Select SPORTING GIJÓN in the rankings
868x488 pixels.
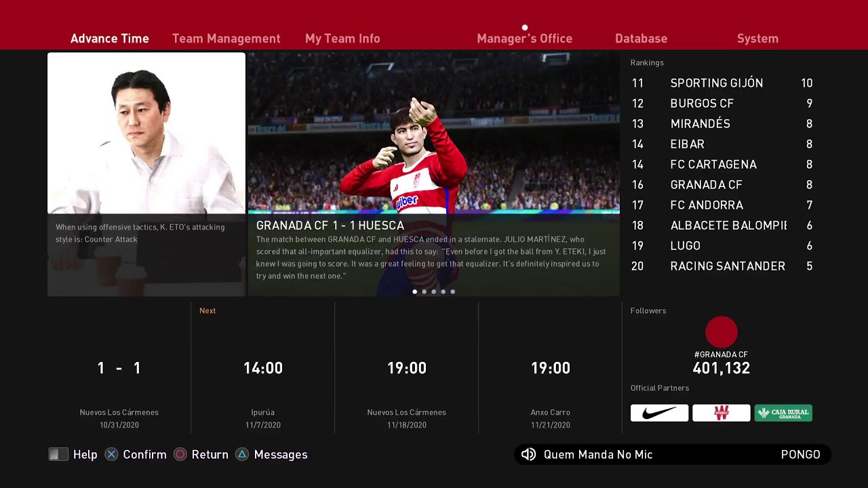tap(722, 83)
